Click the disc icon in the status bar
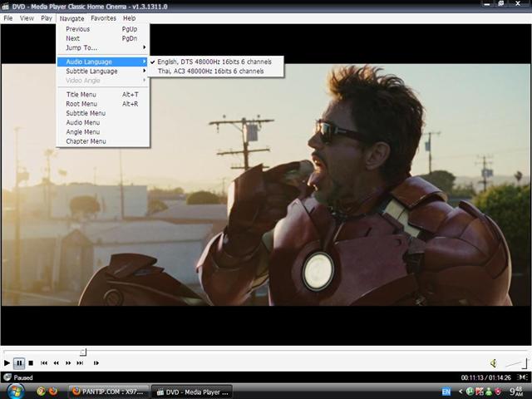 pos(7,377)
